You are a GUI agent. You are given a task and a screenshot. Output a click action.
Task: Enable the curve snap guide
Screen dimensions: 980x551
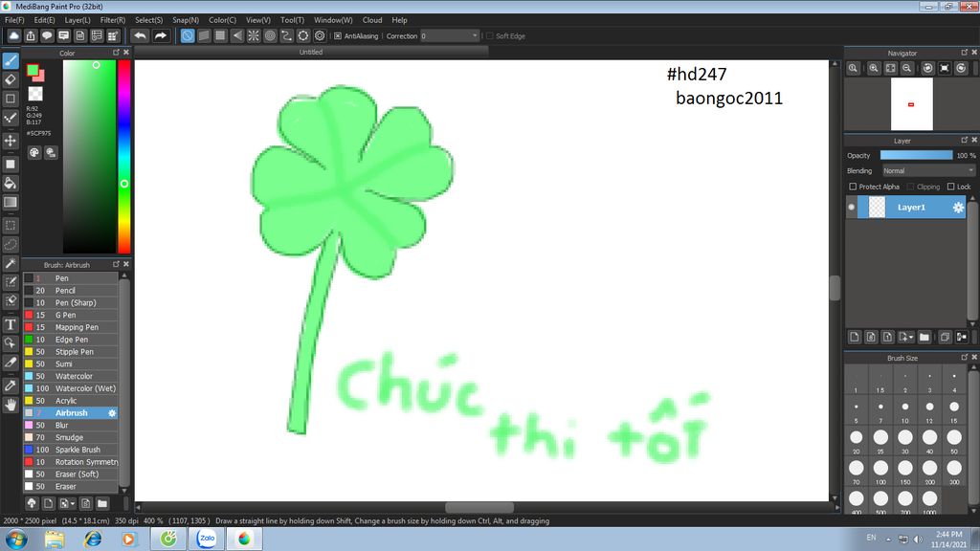click(x=286, y=35)
